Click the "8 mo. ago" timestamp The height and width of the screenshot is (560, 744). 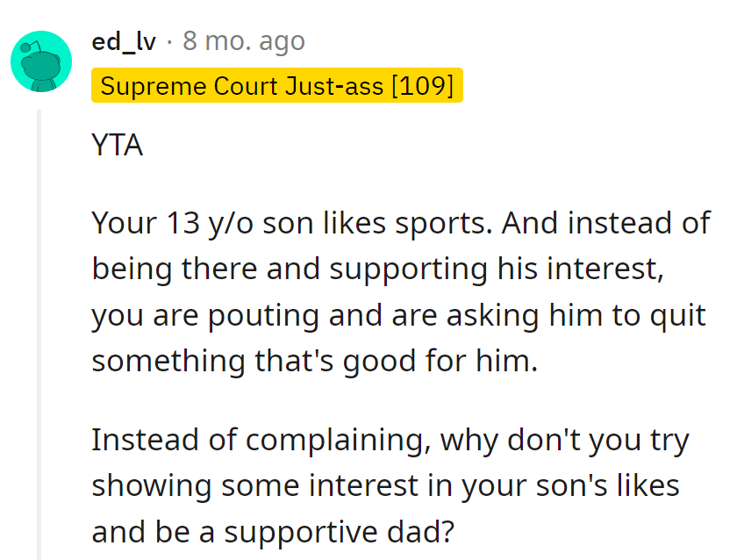tap(243, 40)
